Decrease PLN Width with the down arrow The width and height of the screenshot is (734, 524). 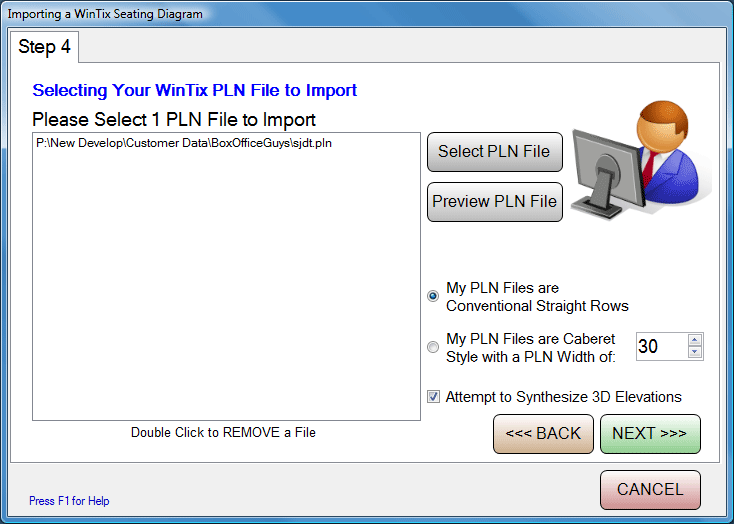tap(695, 352)
